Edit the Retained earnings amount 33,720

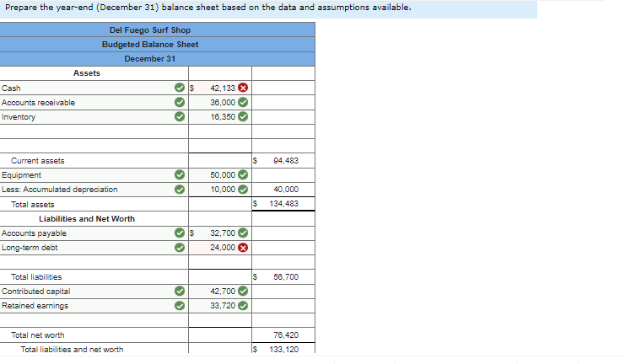click(220, 306)
